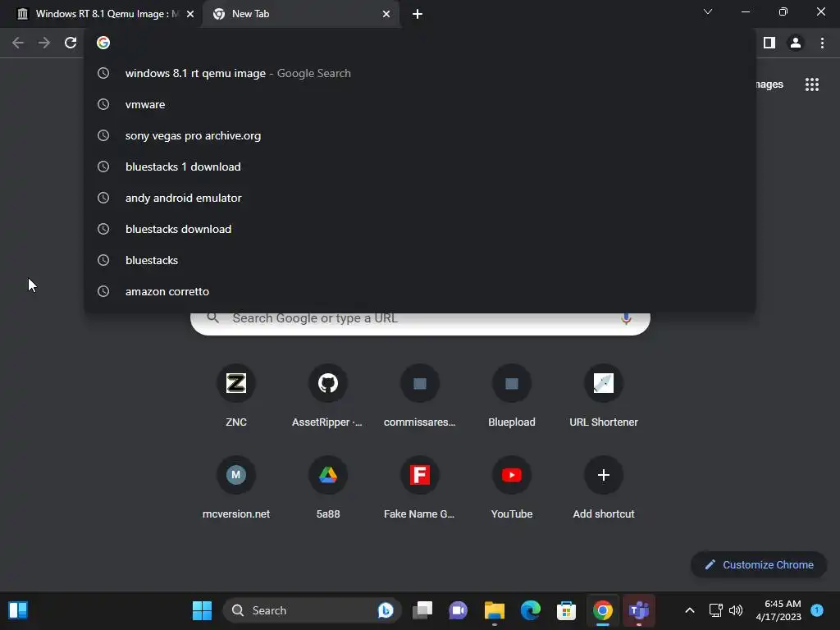This screenshot has width=840, height=630.
Task: Open the URL Shortener shortcut
Action: coord(604,395)
